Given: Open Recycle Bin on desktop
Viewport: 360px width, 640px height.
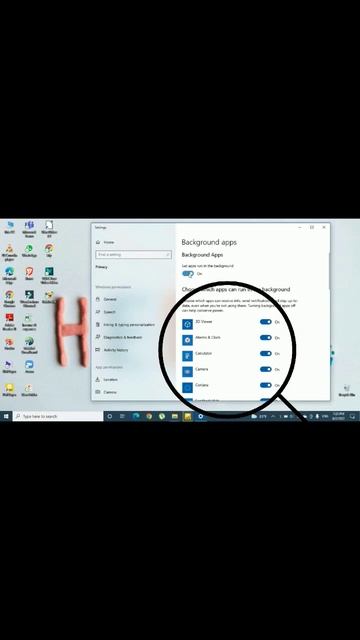Looking at the screenshot, I should coord(347,390).
